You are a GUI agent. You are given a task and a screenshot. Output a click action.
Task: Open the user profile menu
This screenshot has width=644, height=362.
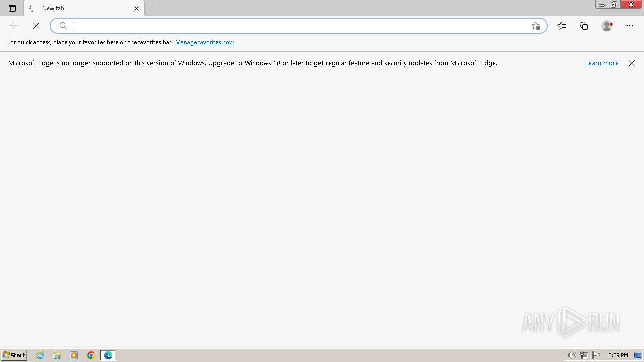point(607,26)
